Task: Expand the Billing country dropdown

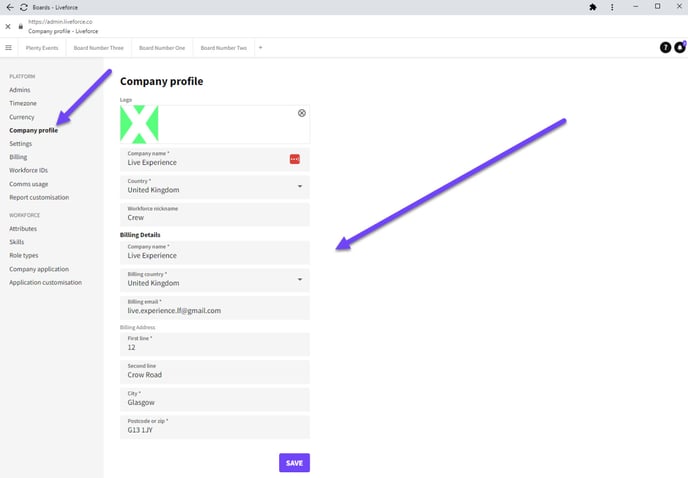Action: (x=300, y=279)
